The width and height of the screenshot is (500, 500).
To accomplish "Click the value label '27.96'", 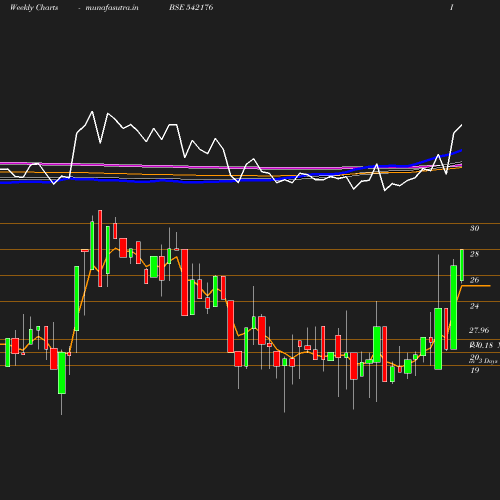I will click(x=479, y=330).
